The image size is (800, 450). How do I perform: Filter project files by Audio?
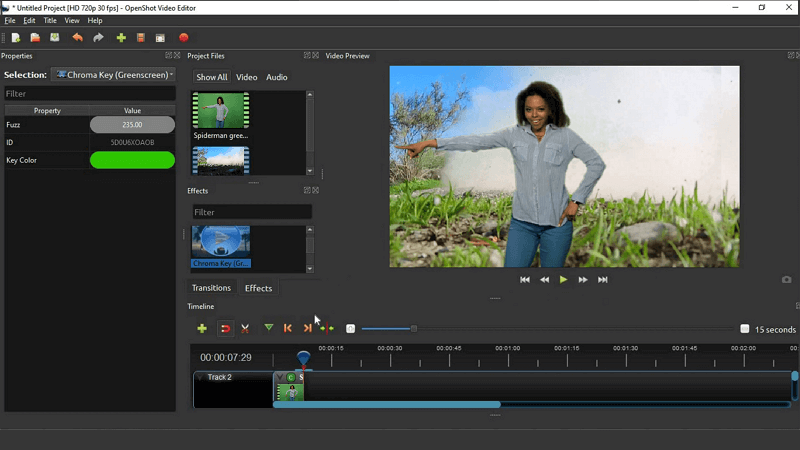(277, 77)
